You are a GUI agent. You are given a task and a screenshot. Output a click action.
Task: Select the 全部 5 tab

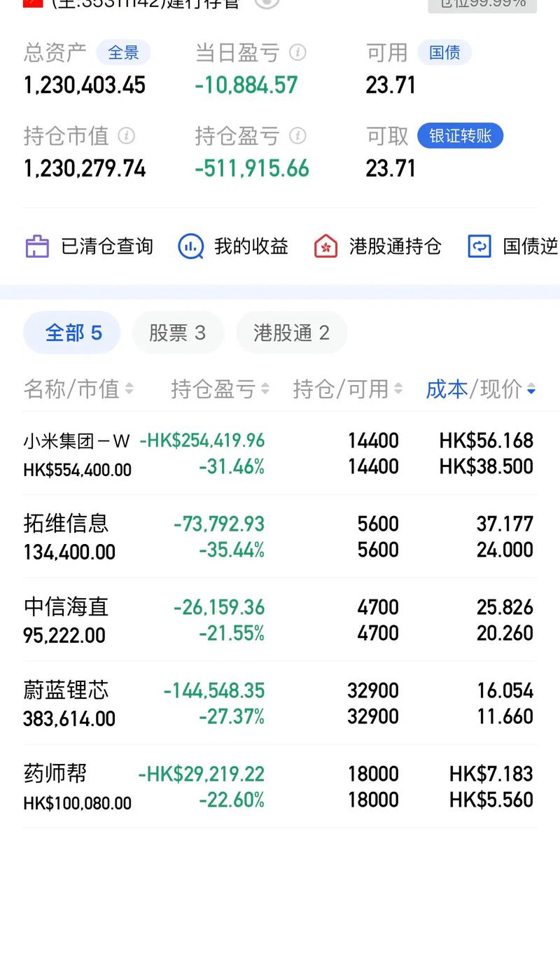point(73,333)
